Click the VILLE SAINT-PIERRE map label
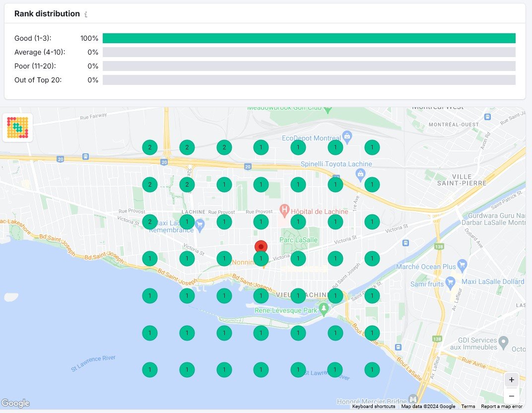Image resolution: width=532 pixels, height=413 pixels. pos(462,180)
